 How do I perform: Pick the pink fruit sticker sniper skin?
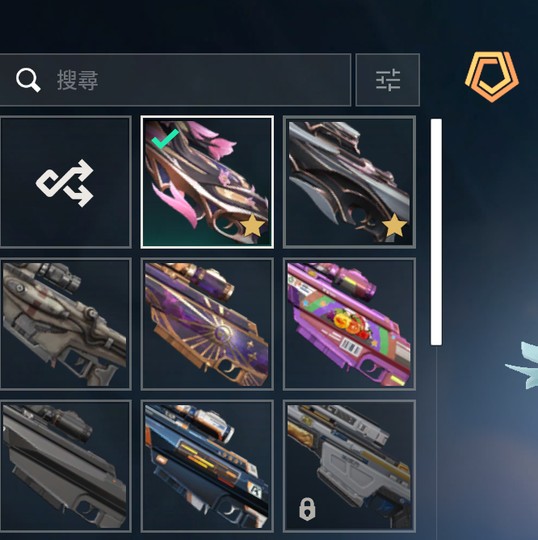349,324
